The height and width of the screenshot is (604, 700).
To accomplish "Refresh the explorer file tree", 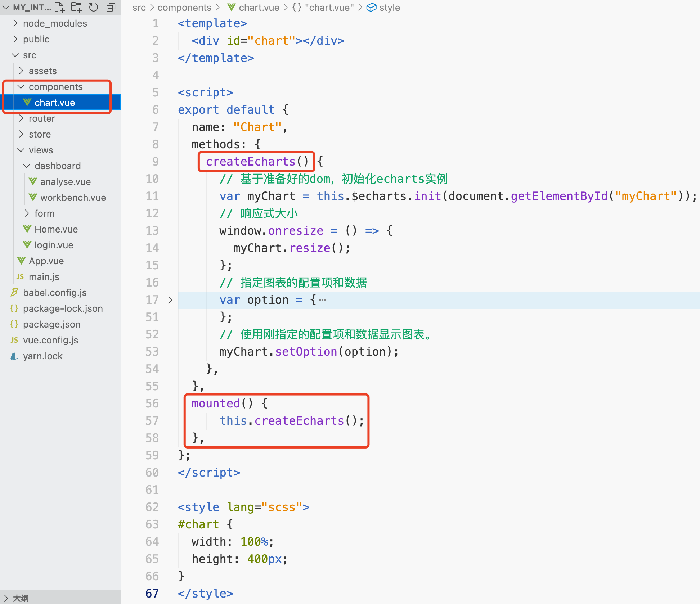I will [x=94, y=7].
